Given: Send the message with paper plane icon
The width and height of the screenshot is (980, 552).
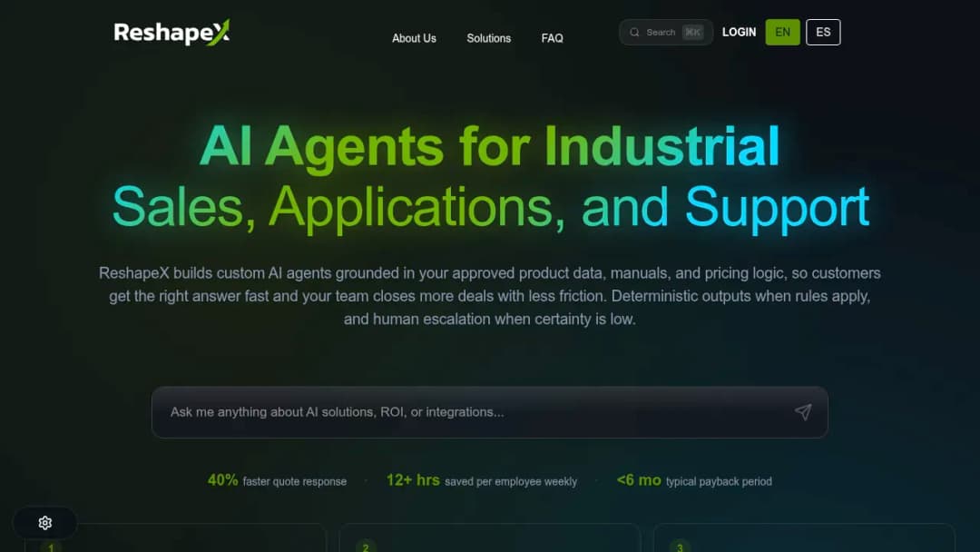Looking at the screenshot, I should (803, 412).
